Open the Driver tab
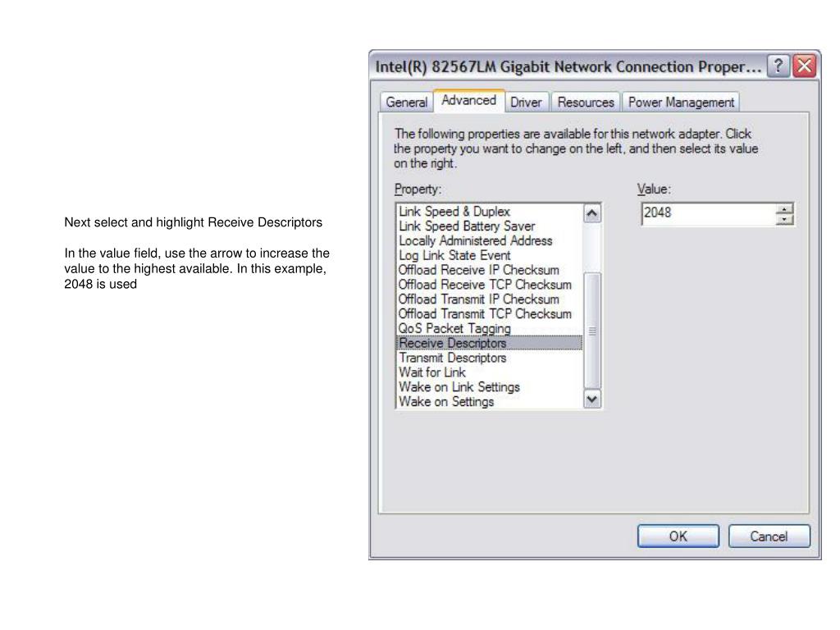 (526, 102)
